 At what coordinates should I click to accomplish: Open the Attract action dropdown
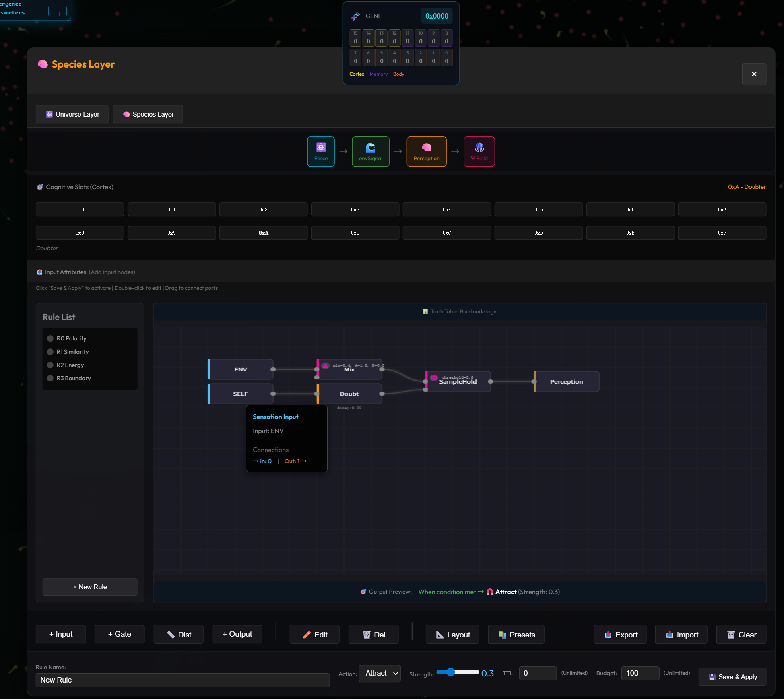pos(380,673)
